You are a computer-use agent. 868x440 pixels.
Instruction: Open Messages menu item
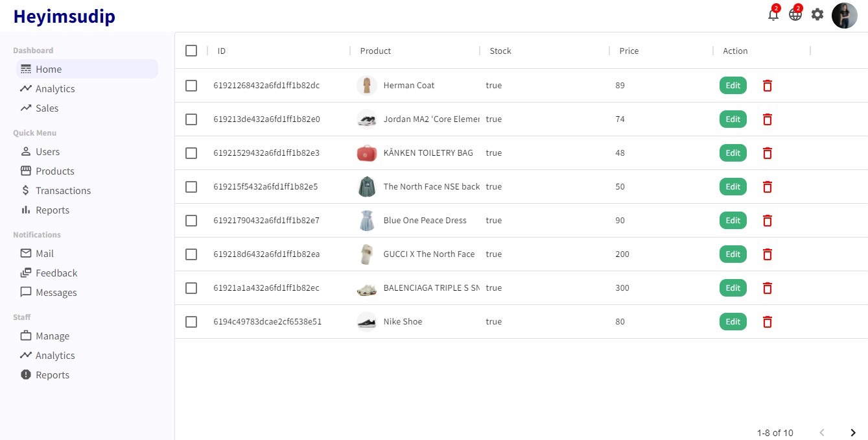[x=87, y=293]
